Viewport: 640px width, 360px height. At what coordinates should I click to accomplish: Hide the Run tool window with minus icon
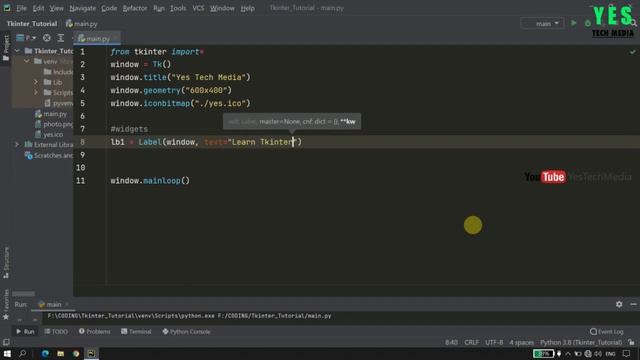[x=633, y=304]
